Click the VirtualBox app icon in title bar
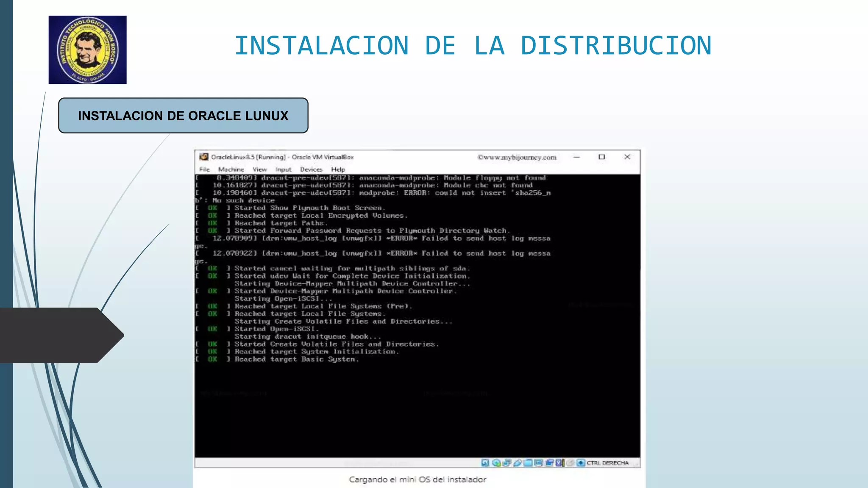Screen dimensions: 868x488 pos(204,157)
